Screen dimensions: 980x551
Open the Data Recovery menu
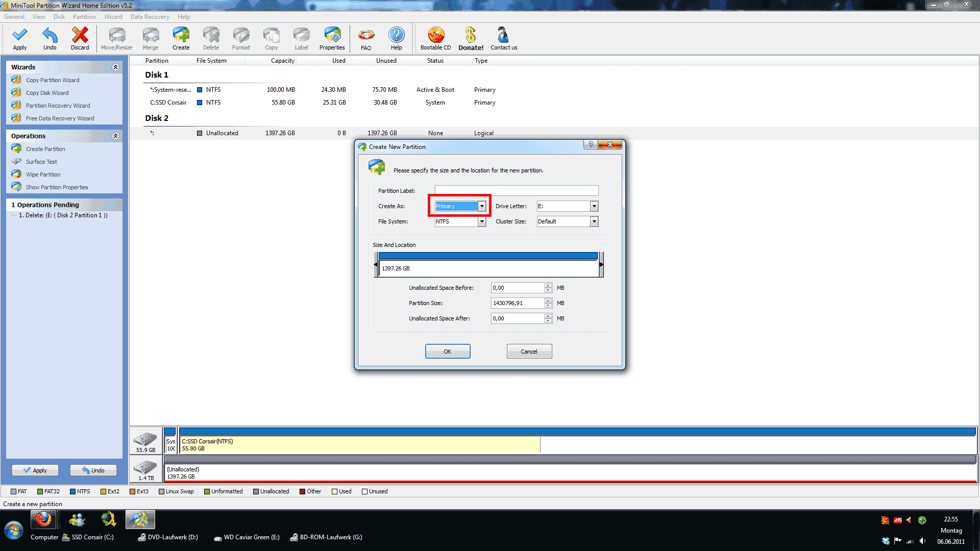tap(150, 17)
